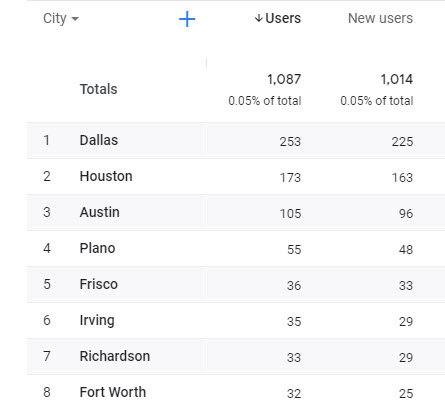Click the Plano city name
Viewport: 445px width, 404px height.
point(97,248)
